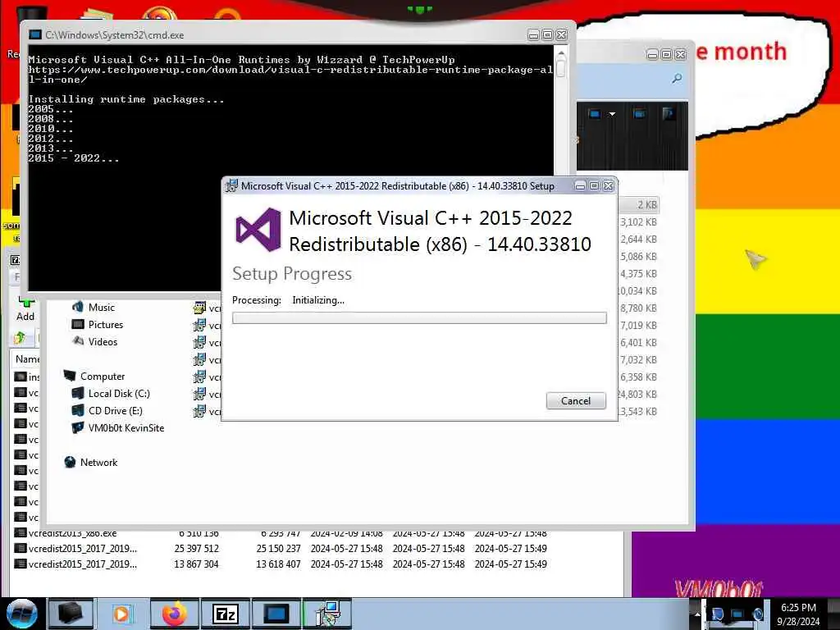Image resolution: width=840 pixels, height=630 pixels.
Task: Click the Music folder icon
Action: pyautogui.click(x=78, y=307)
